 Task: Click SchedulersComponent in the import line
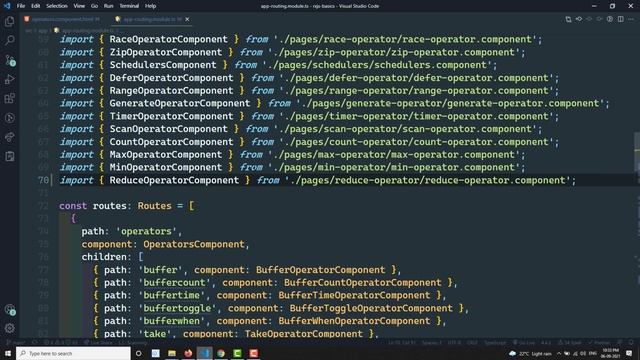162,65
